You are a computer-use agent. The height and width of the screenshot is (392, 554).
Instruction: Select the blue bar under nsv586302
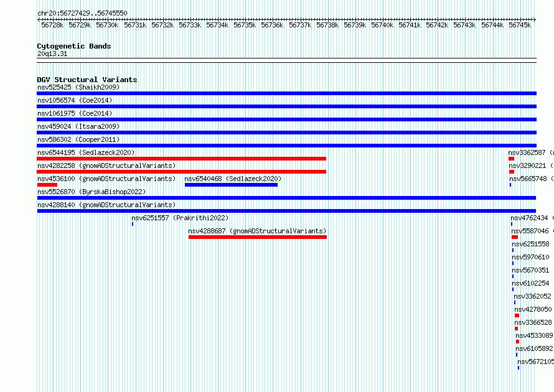[286, 146]
